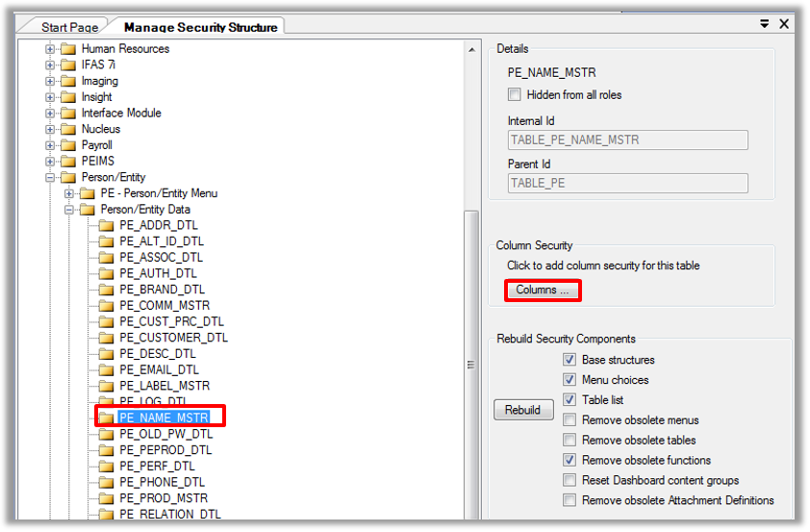This screenshot has height=532, width=810.
Task: Check Remove obsolete menus option
Action: tap(570, 420)
